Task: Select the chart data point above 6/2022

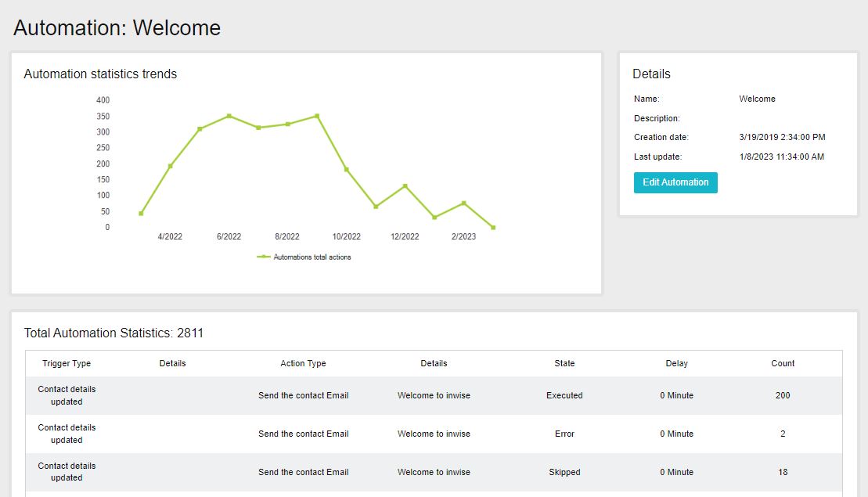Action: click(229, 116)
